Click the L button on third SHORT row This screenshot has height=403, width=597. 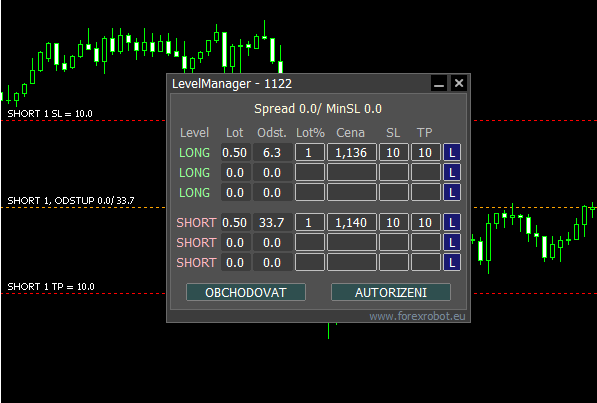(x=452, y=262)
